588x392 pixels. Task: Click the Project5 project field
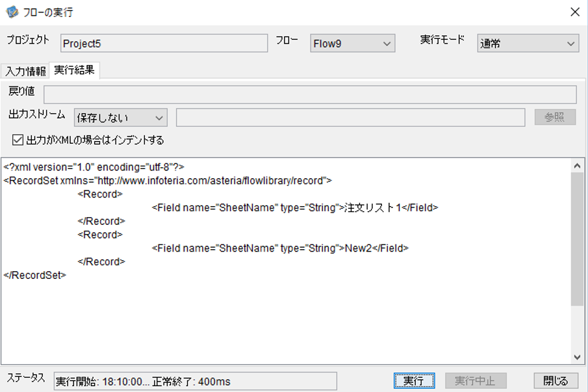tap(164, 43)
